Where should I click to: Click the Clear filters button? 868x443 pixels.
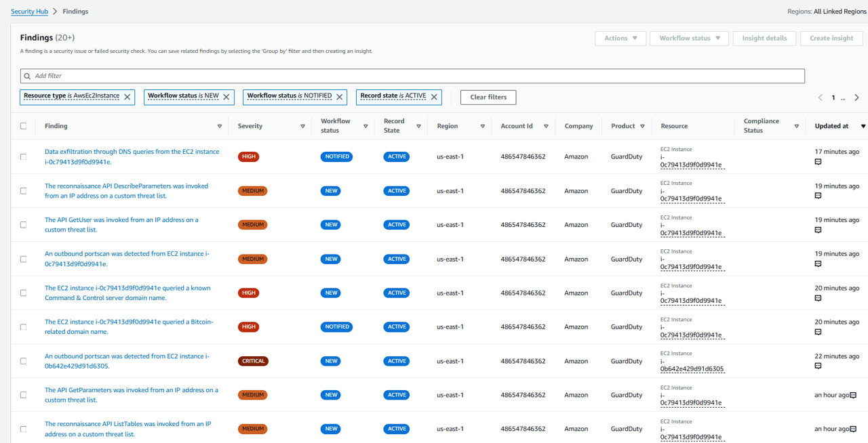click(x=488, y=97)
